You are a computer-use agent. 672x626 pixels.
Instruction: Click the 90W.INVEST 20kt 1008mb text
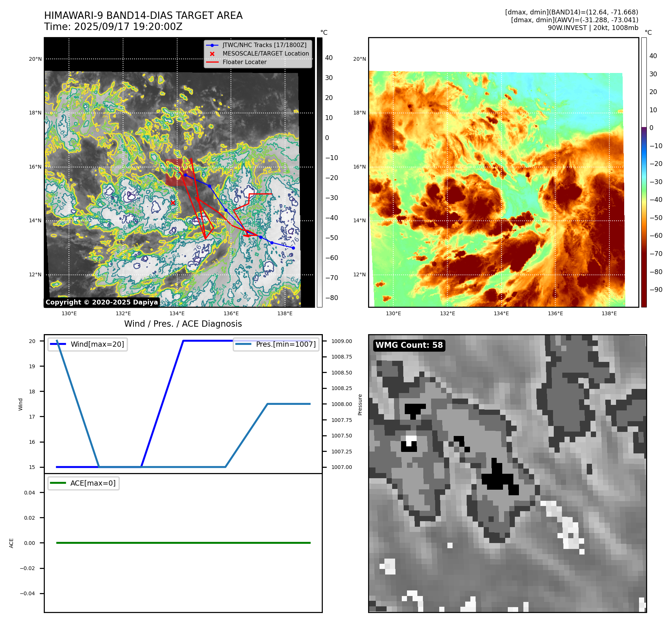[593, 28]
